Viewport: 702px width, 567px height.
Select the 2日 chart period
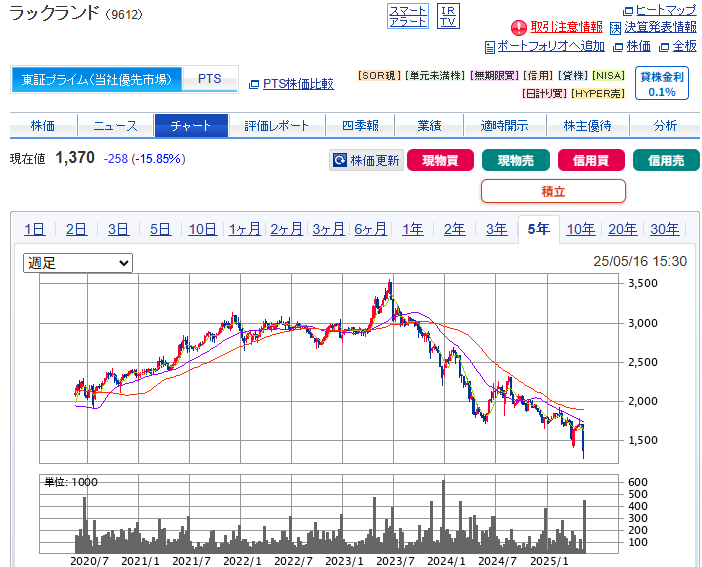(76, 229)
